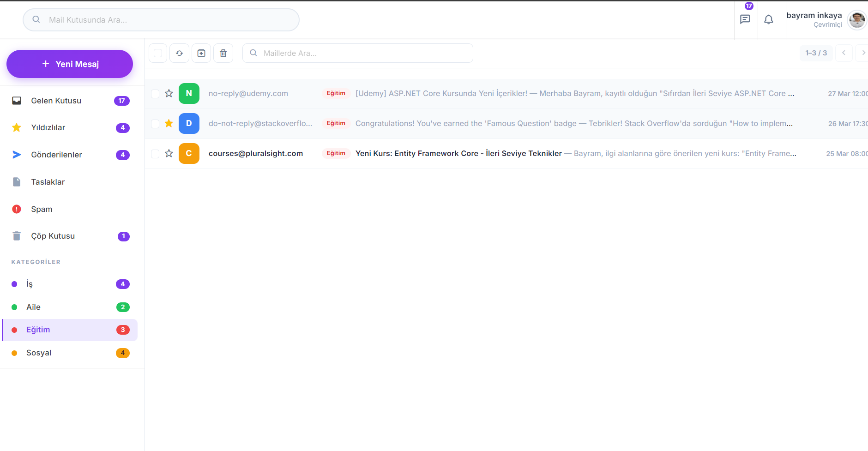
Task: Click the blue D sender avatar
Action: click(x=189, y=123)
